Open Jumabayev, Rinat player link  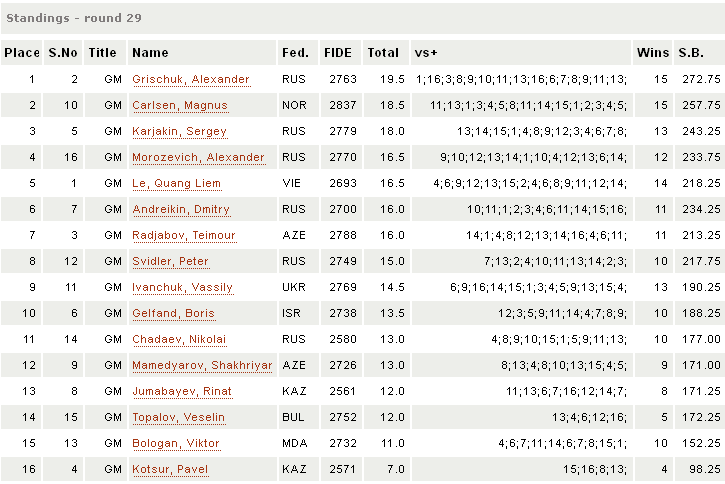[x=180, y=392]
